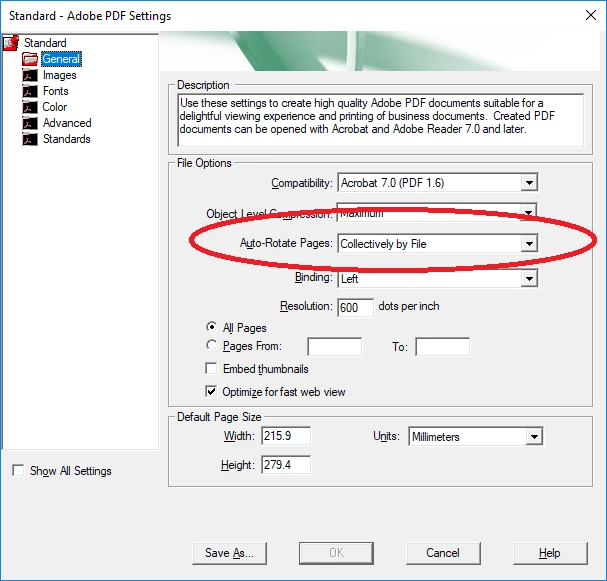Click the Binding combo box showing Left
The image size is (607, 581).
click(x=437, y=279)
